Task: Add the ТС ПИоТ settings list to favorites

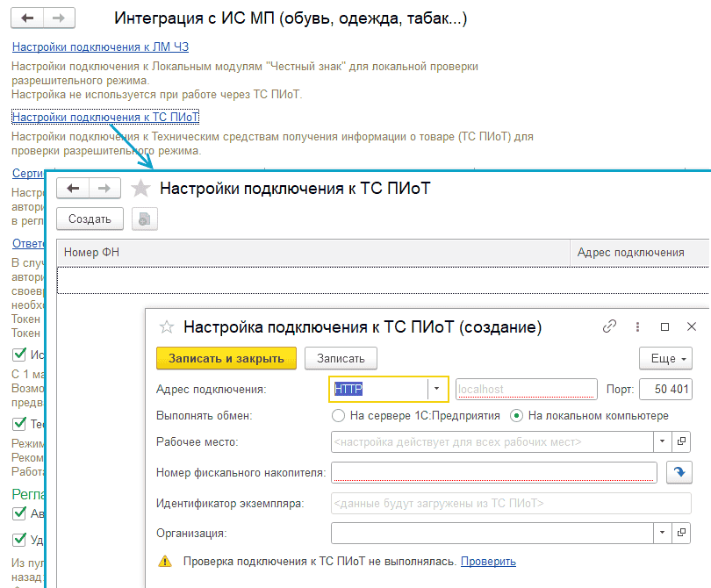Action: tap(140, 188)
